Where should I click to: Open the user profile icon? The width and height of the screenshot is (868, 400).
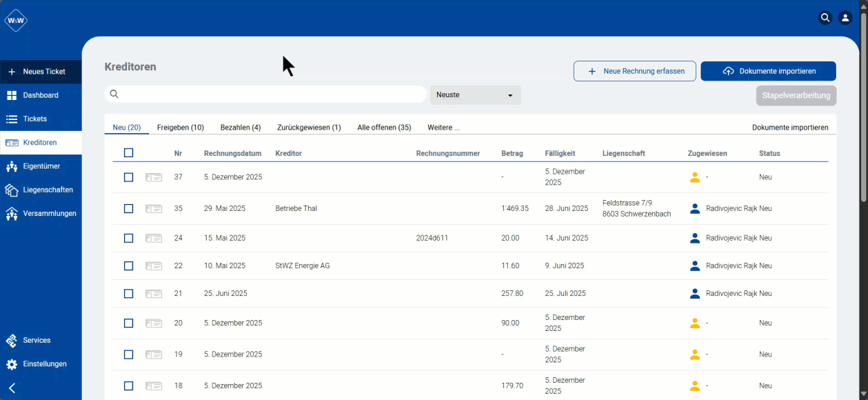point(845,18)
